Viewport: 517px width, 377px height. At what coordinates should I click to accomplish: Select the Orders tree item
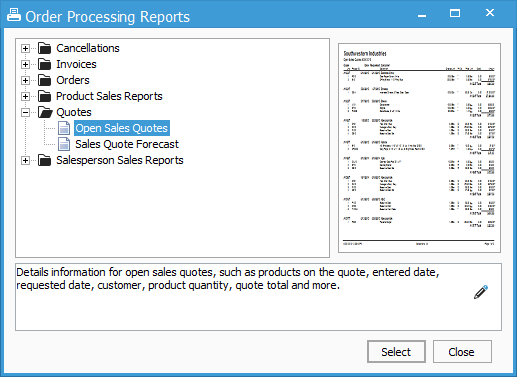[73, 80]
